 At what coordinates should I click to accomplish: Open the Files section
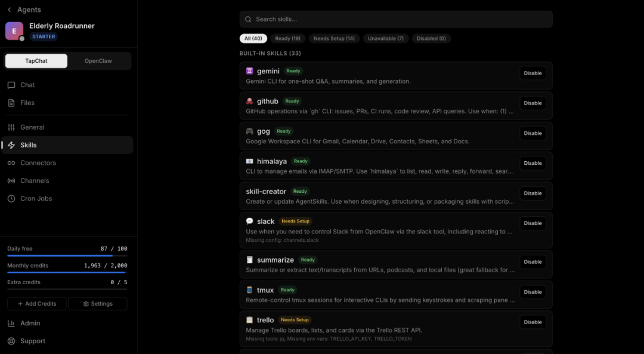click(x=67, y=103)
